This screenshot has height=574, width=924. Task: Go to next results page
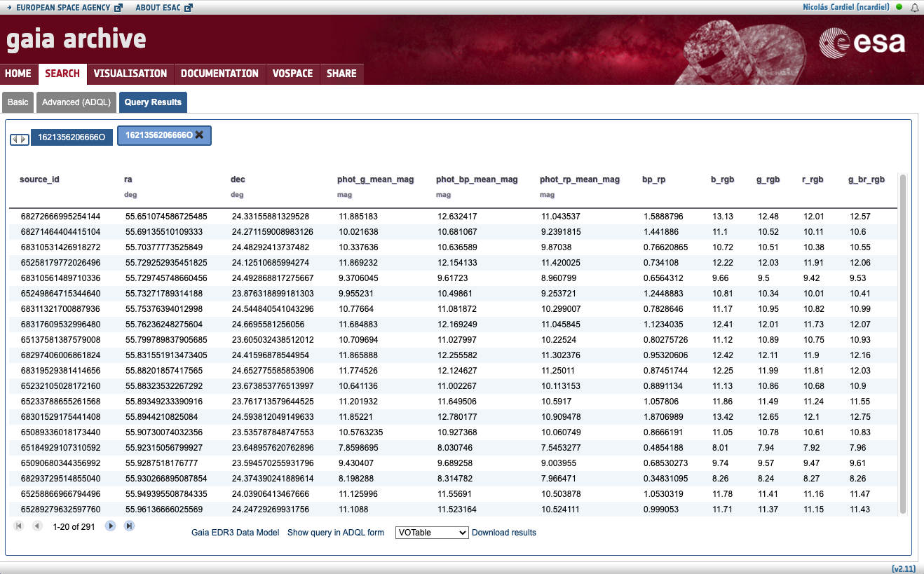point(110,526)
